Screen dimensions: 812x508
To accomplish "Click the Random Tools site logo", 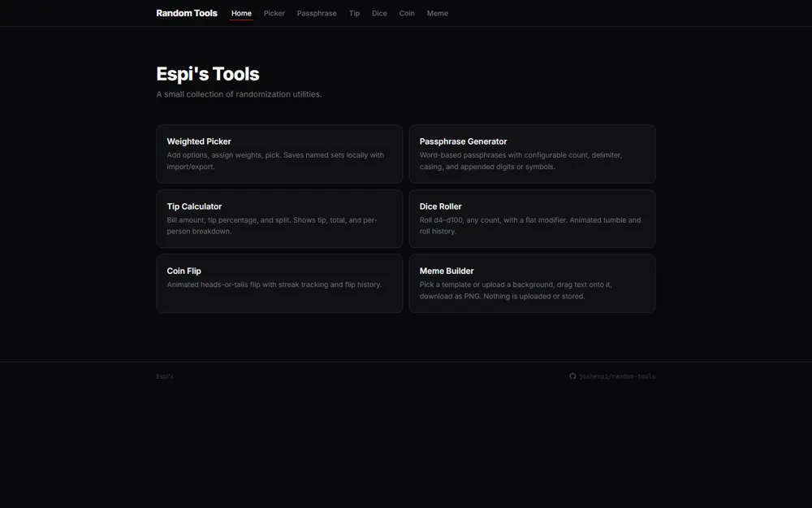I will 187,13.
